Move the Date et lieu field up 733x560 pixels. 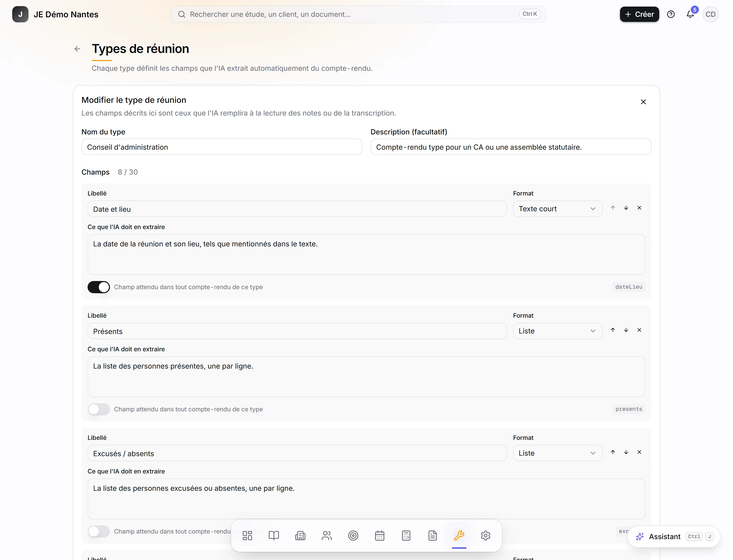point(613,208)
